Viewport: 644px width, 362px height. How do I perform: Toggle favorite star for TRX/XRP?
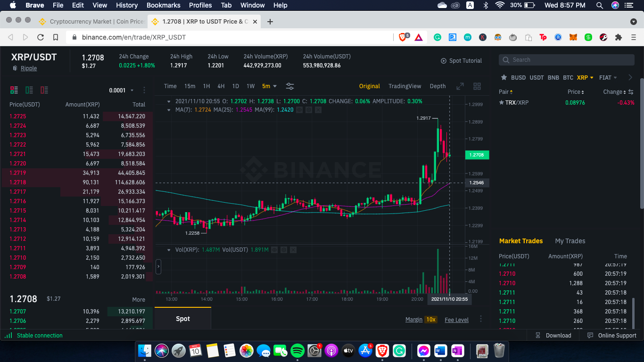pyautogui.click(x=502, y=103)
